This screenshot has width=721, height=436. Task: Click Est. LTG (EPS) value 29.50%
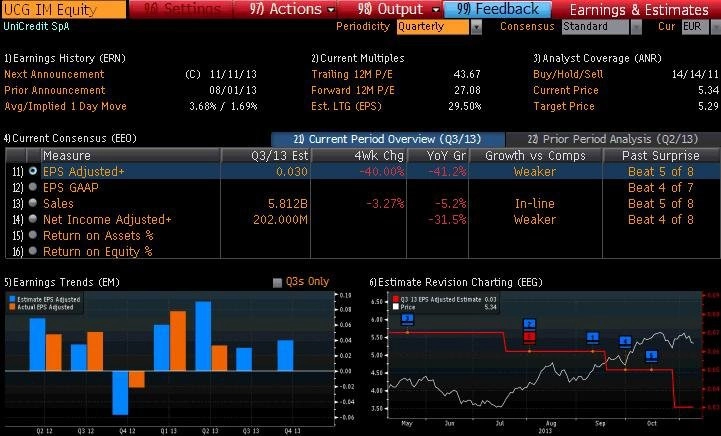click(x=465, y=106)
